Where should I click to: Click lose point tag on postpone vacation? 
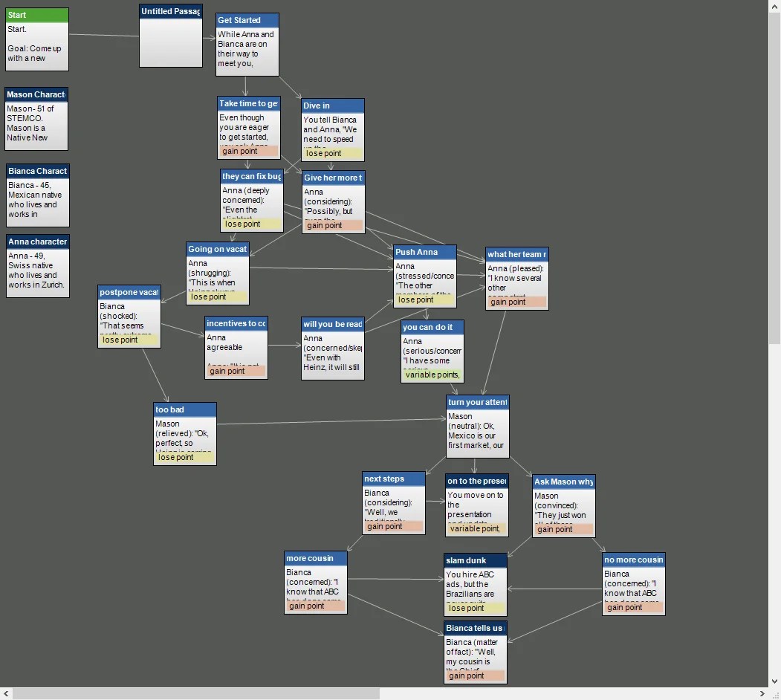pos(129,340)
